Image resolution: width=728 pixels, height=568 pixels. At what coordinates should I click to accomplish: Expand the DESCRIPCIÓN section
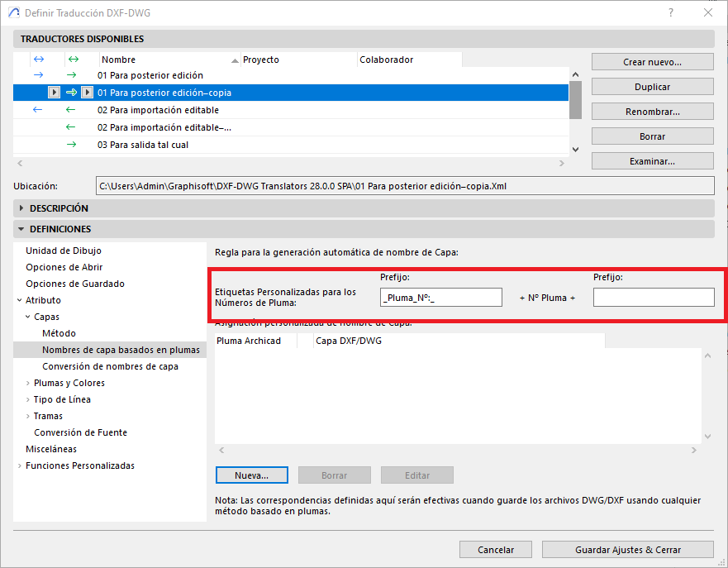point(21,208)
